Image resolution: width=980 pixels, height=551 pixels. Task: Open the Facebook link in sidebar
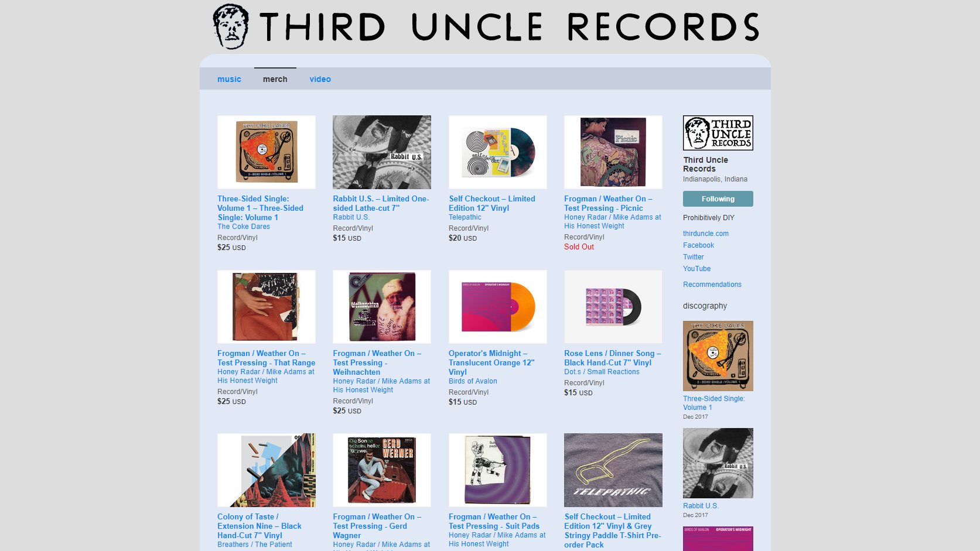[698, 245]
